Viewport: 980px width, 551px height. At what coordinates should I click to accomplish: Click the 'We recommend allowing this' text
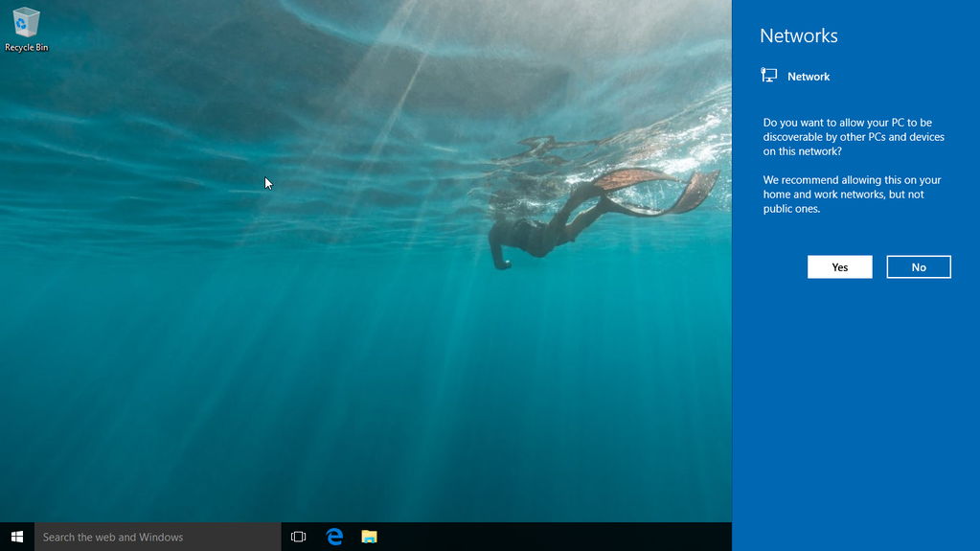coord(852,195)
